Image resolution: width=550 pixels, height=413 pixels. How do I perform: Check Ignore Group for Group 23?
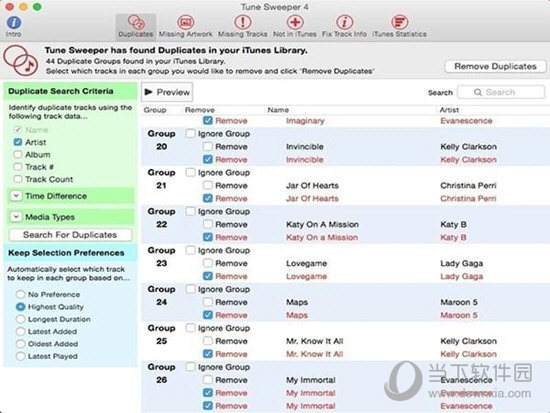(x=190, y=250)
